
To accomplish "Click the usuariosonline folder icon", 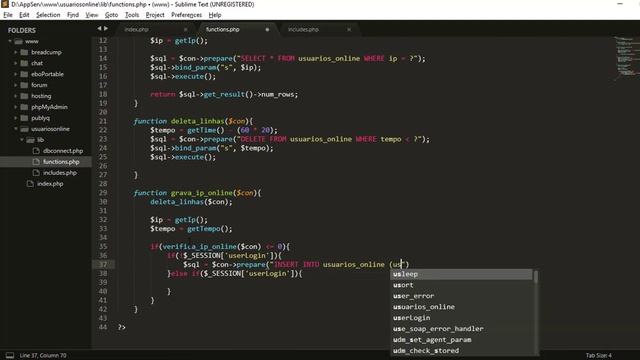I will (x=24, y=129).
